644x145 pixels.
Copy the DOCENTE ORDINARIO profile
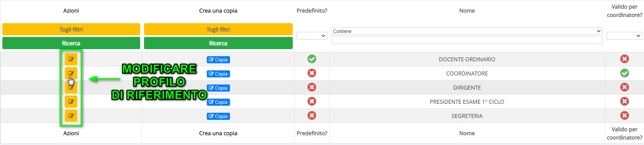coord(218,60)
